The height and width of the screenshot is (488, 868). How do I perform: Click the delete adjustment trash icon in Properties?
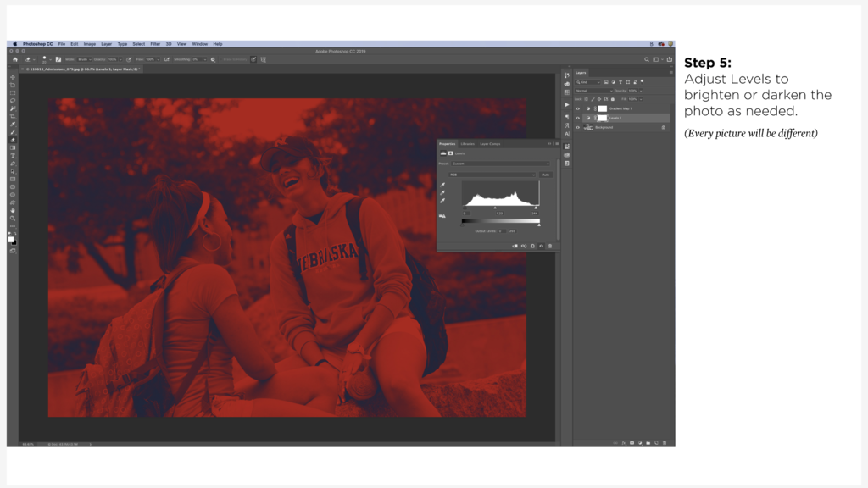[x=550, y=246]
